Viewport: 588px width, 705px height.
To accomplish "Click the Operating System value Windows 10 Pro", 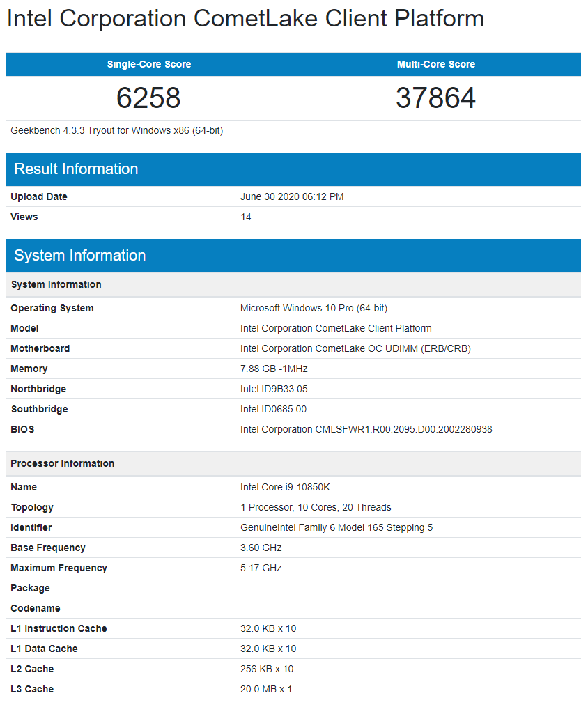I will tap(314, 309).
